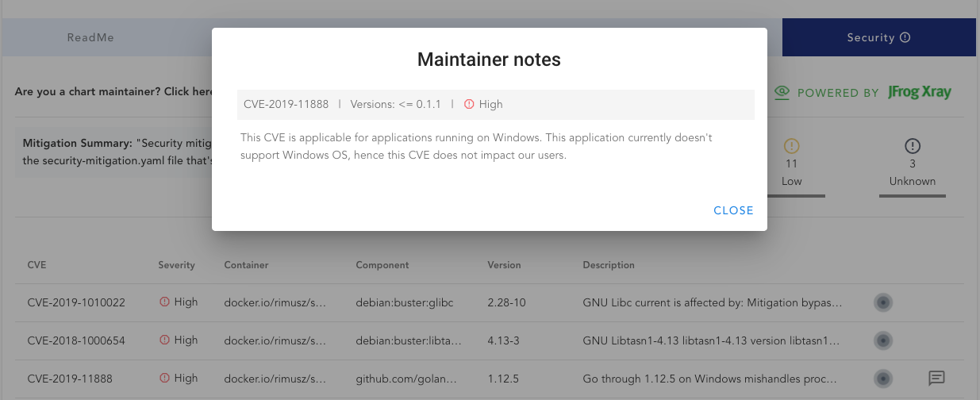
Task: Click severity icon for CVE-2019-11888 row
Action: [x=165, y=378]
